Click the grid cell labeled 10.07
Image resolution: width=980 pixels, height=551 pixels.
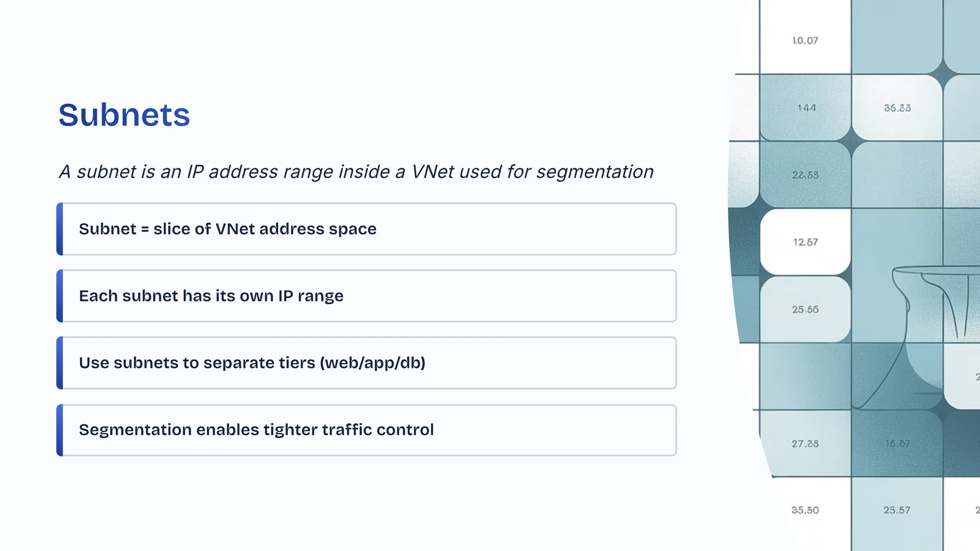coord(805,41)
